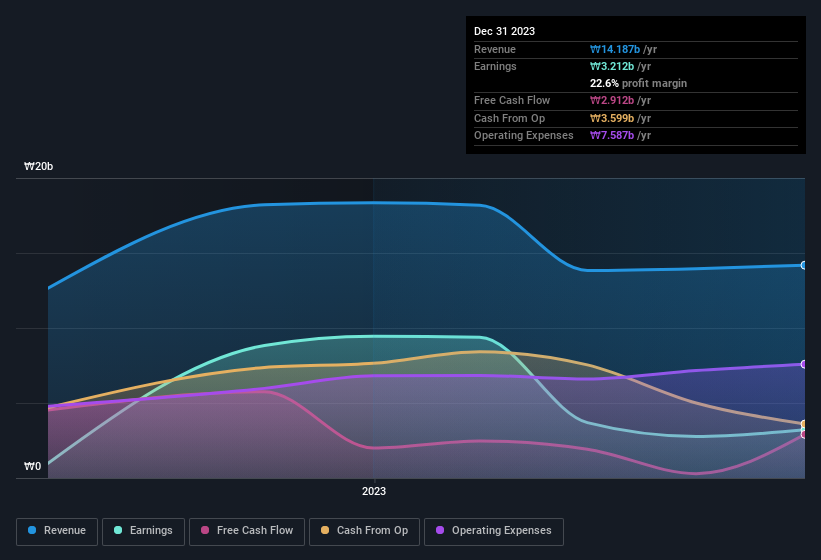Click the Earnings row label in tooltip
821x560 pixels.
tap(495, 66)
